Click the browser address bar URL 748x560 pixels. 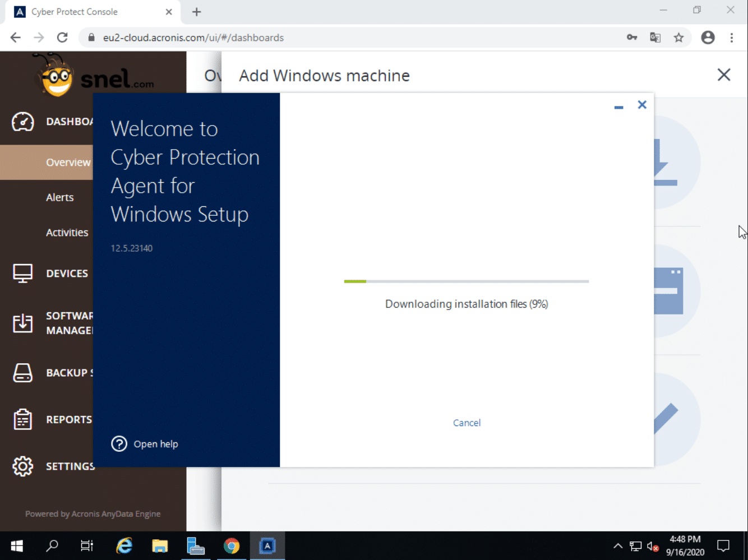(x=193, y=38)
